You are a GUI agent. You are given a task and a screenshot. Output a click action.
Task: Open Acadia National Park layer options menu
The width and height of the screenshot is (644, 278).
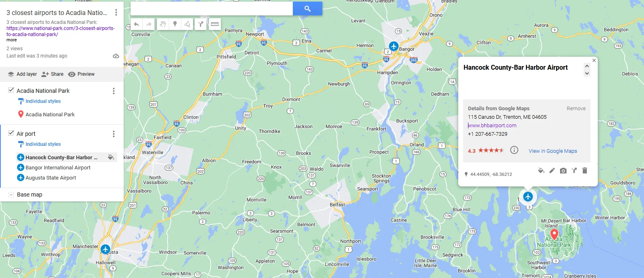[x=114, y=91]
